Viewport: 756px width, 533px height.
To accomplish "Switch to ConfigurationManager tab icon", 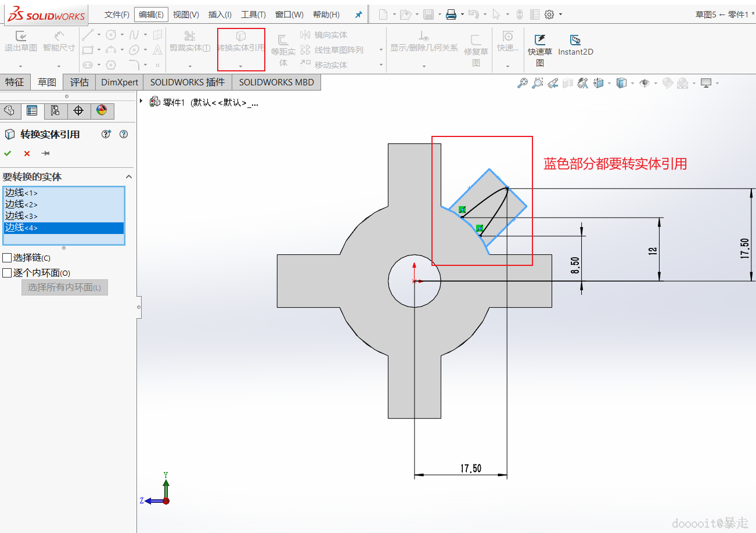I will pyautogui.click(x=55, y=110).
